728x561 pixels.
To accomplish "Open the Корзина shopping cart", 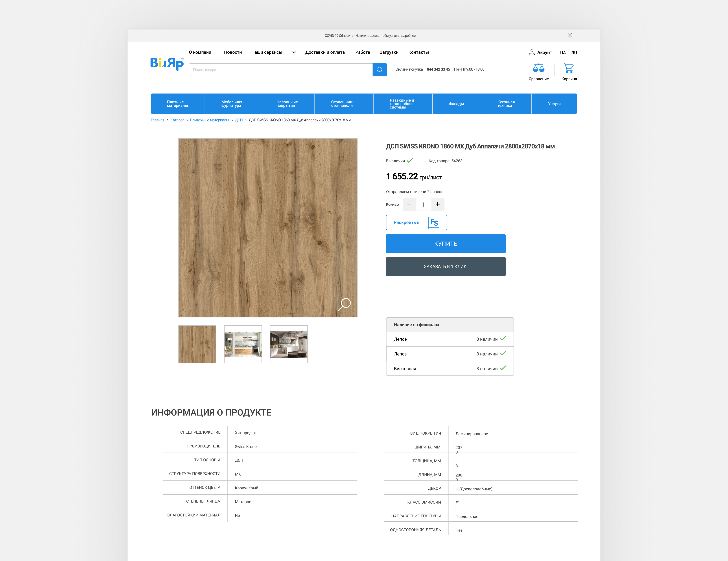I will point(569,68).
